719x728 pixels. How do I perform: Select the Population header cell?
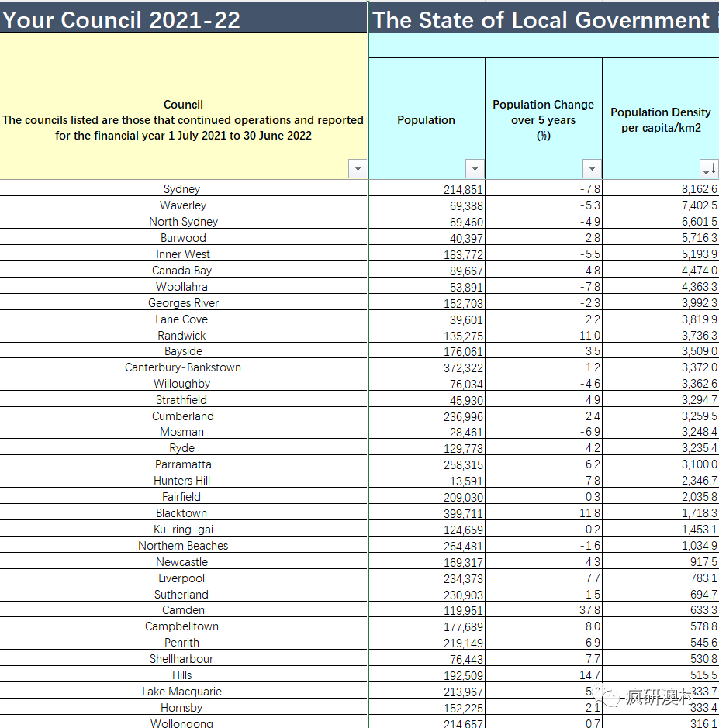(x=427, y=119)
